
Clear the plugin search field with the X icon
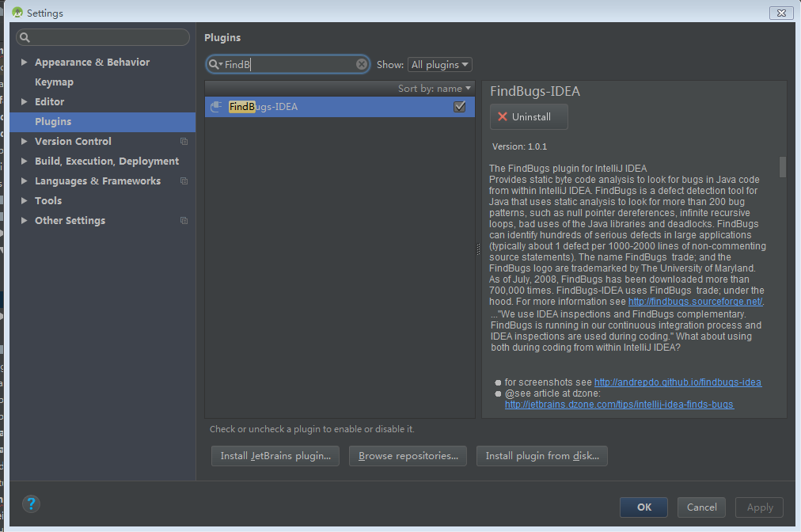click(361, 64)
